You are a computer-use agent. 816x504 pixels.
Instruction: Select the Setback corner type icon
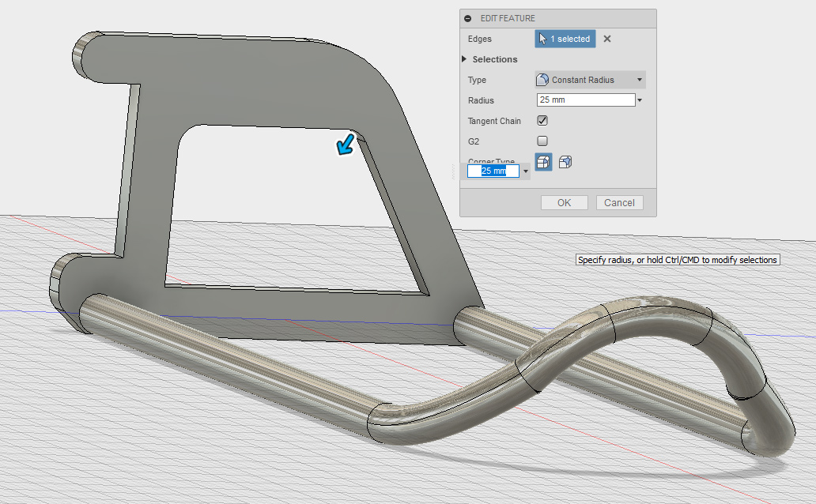coord(565,162)
